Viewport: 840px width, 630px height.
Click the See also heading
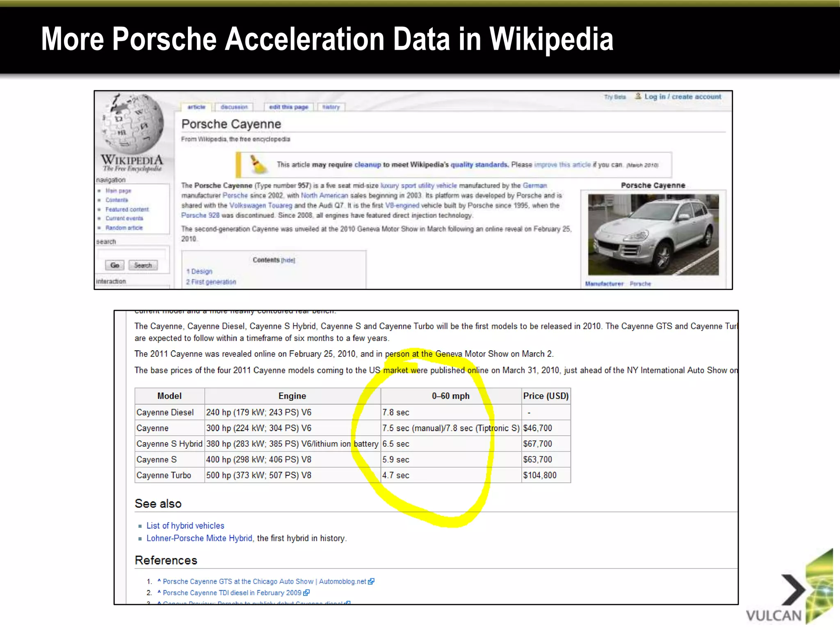[158, 503]
